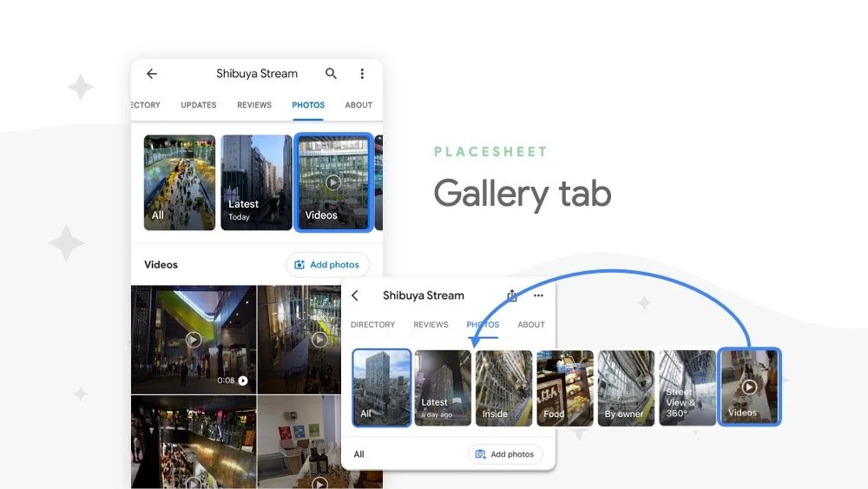This screenshot has width=868, height=489.
Task: Select the highlighted Videos category on Android screen
Action: 333,182
